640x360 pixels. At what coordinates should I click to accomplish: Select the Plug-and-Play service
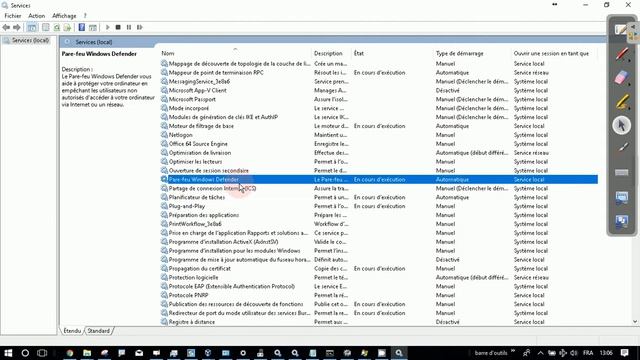(187, 207)
